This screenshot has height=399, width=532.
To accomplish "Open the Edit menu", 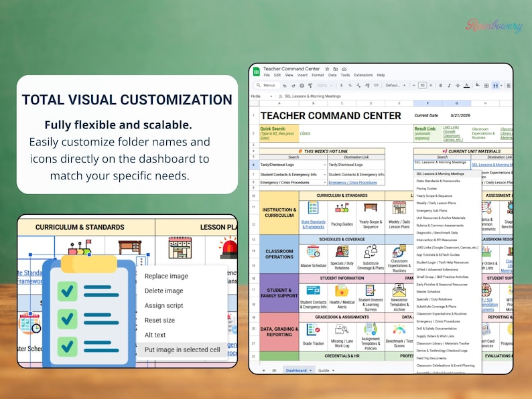I will click(x=277, y=75).
